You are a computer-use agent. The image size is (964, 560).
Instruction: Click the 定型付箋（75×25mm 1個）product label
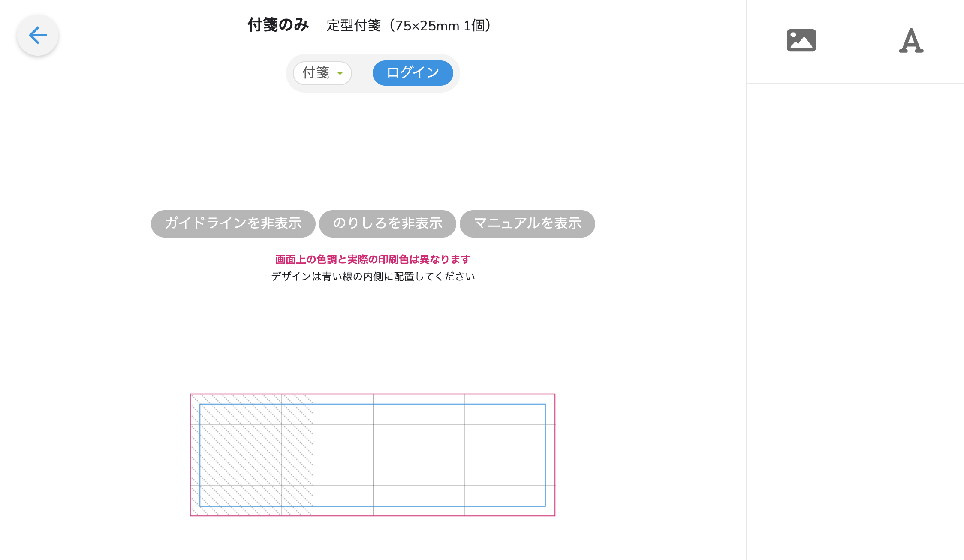[x=409, y=26]
